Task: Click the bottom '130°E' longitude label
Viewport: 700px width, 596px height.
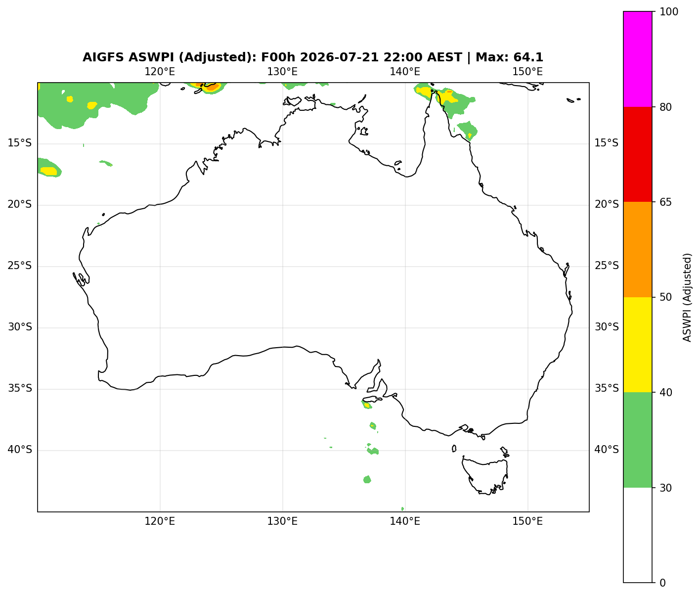Action: (282, 521)
